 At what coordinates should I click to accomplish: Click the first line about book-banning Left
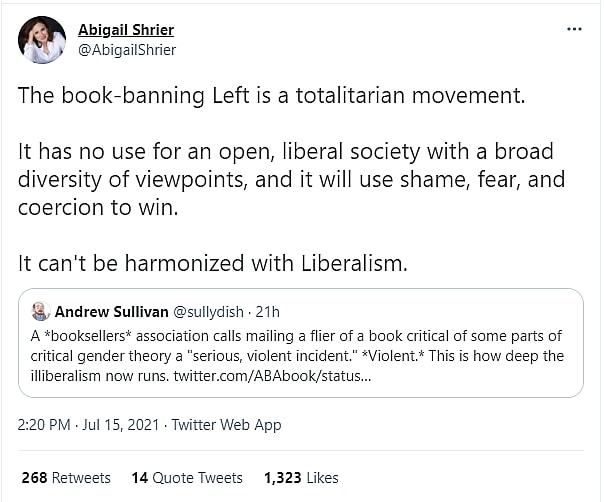click(x=270, y=96)
